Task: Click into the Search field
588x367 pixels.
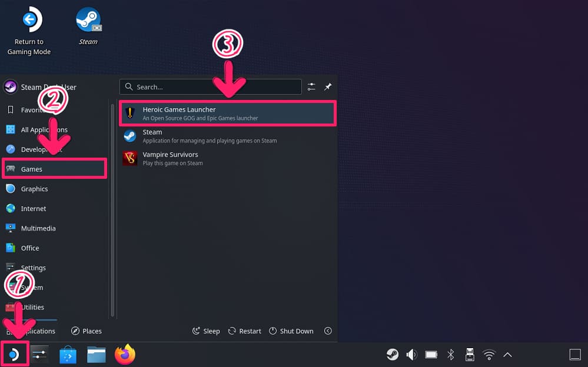Action: click(x=211, y=86)
